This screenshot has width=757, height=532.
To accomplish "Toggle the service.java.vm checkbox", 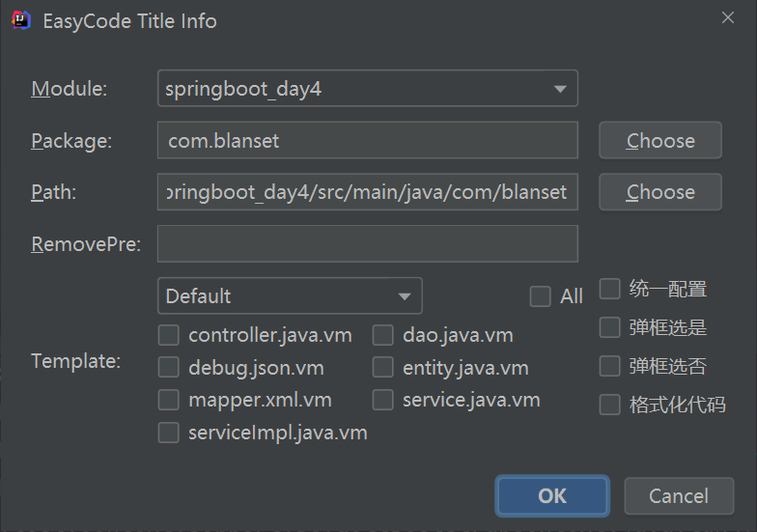I will (383, 400).
